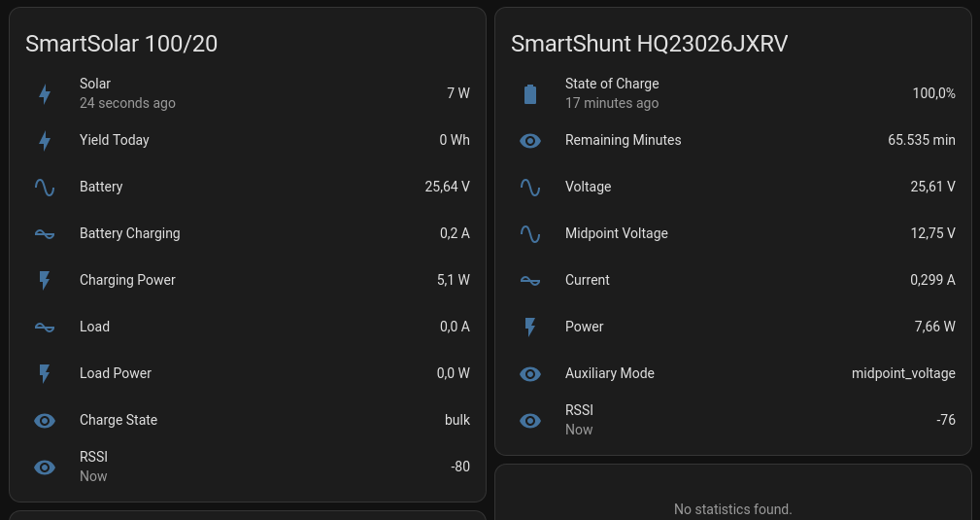
Task: Click the 25,61 V voltage value
Action: [932, 187]
